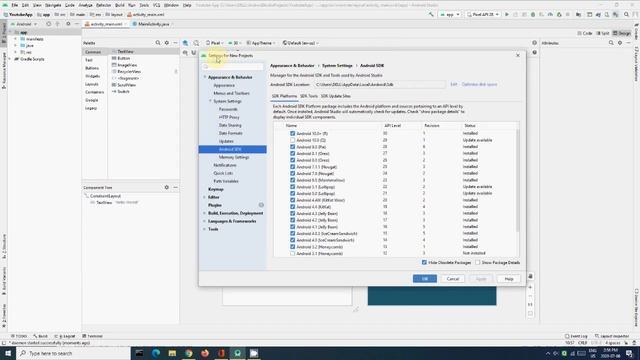Screen dimensions: 640x360
Task: Check Android 3.1 (Honeycomb) platform
Action: click(292, 253)
